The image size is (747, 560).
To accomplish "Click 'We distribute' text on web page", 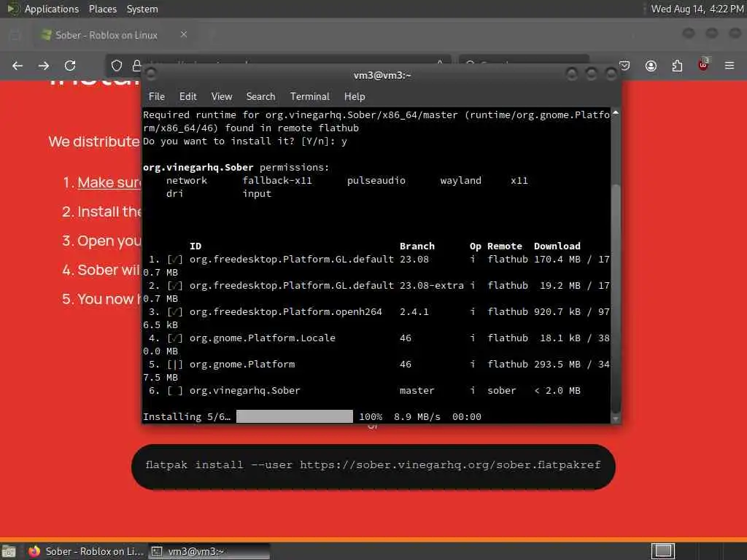I will click(94, 141).
